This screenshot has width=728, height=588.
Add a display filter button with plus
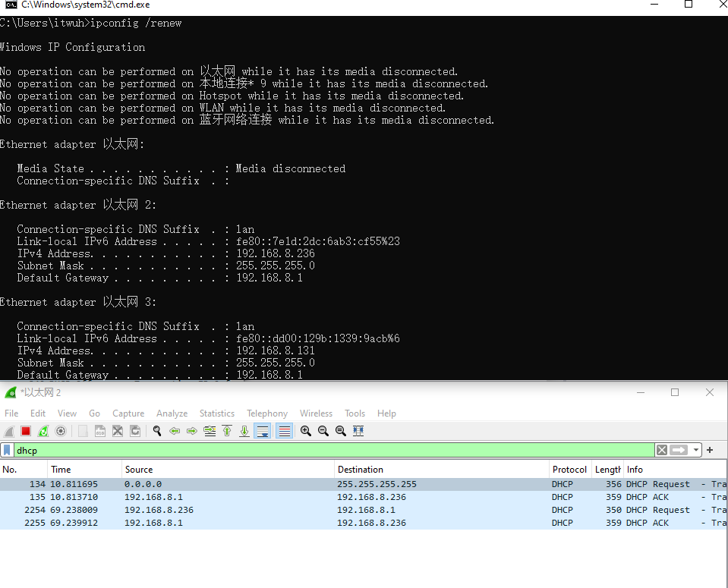click(710, 450)
